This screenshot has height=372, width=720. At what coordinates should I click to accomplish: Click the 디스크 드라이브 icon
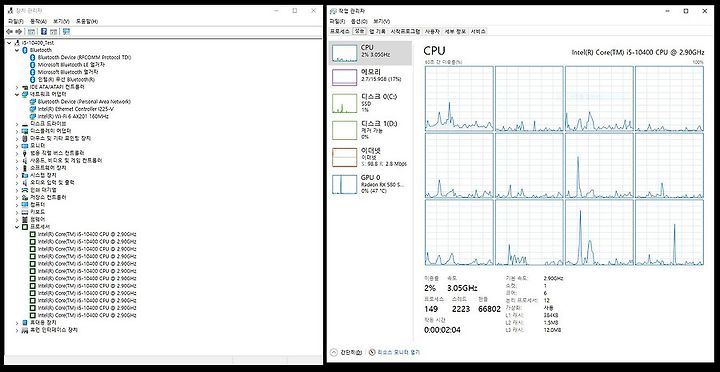coord(25,124)
